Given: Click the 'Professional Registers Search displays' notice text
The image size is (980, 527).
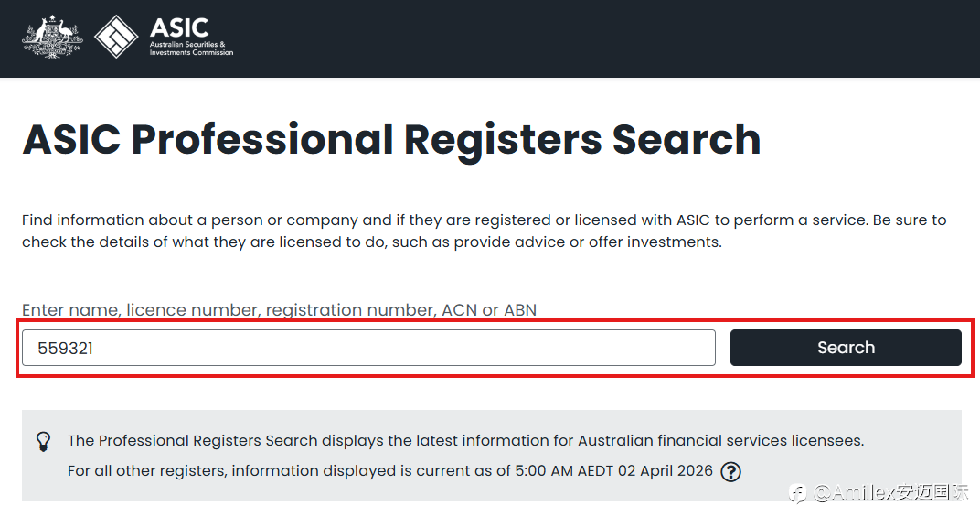Looking at the screenshot, I should [464, 441].
